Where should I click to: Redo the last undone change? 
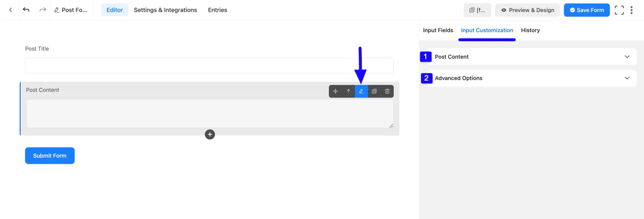click(x=42, y=10)
